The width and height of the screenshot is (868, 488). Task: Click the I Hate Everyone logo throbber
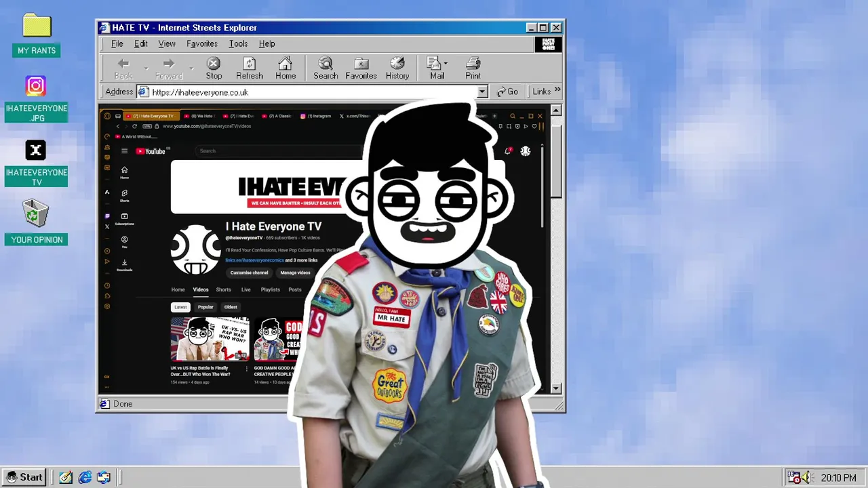(x=549, y=44)
